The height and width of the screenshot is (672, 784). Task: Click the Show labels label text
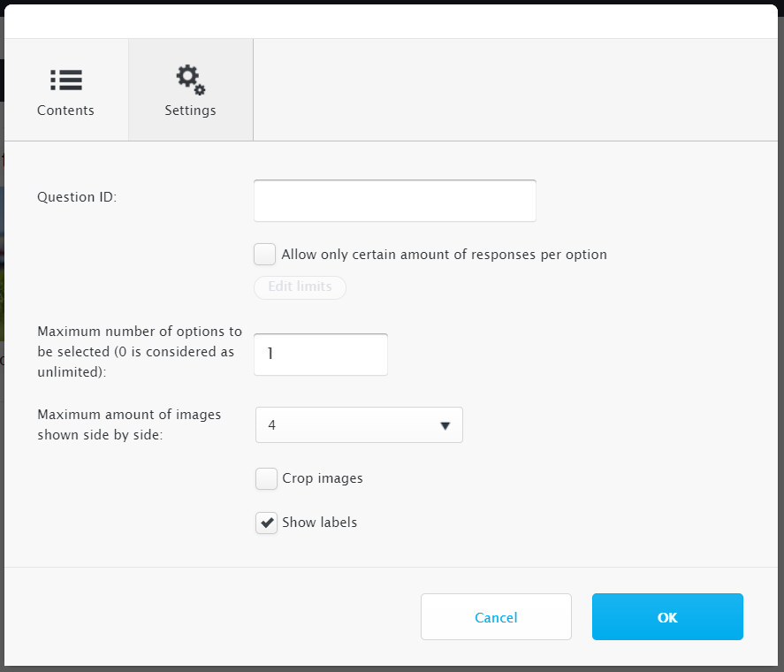[x=319, y=523]
